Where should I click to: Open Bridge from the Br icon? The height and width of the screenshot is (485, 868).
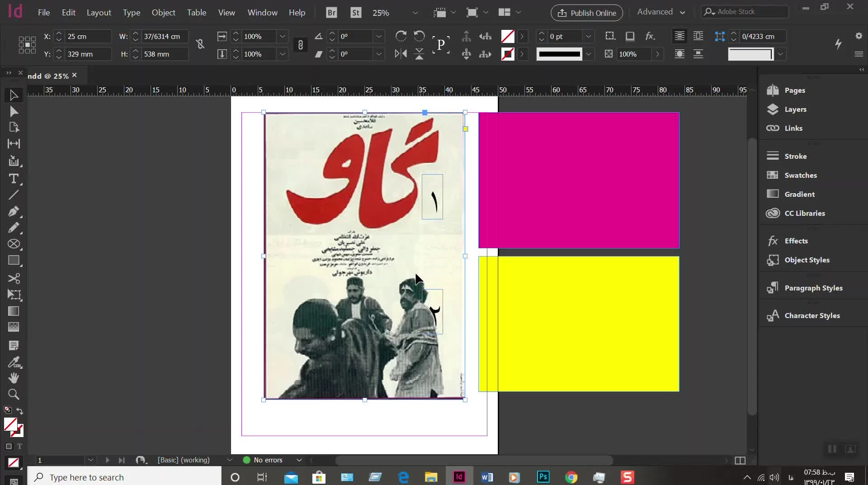pos(331,13)
